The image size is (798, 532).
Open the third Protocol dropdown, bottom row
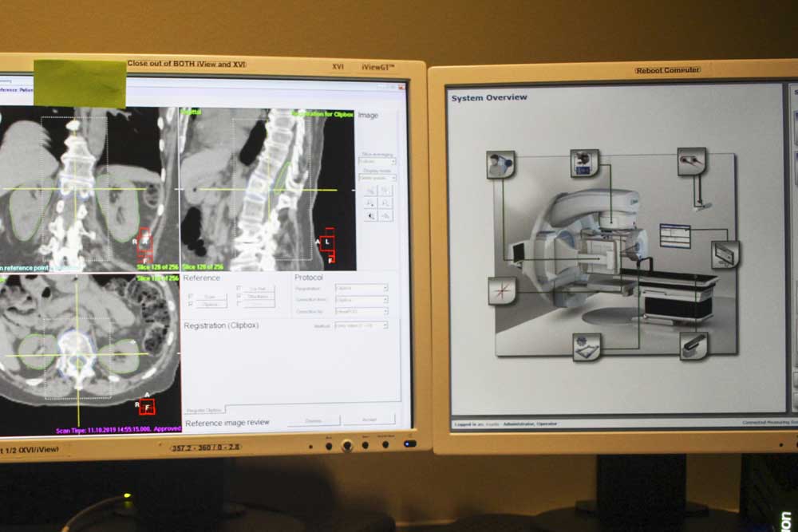coord(361,311)
